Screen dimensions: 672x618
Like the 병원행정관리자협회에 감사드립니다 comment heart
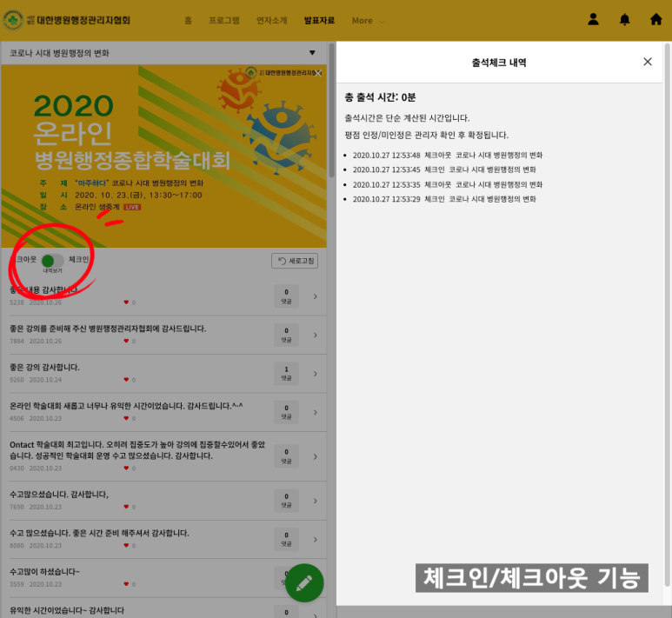click(x=126, y=341)
